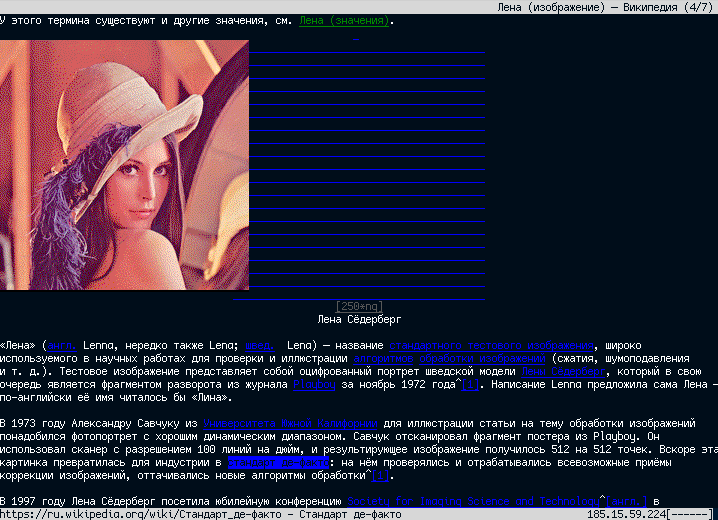
Task: Click the status bar indicator '[------]'
Action: pyautogui.click(x=690, y=515)
